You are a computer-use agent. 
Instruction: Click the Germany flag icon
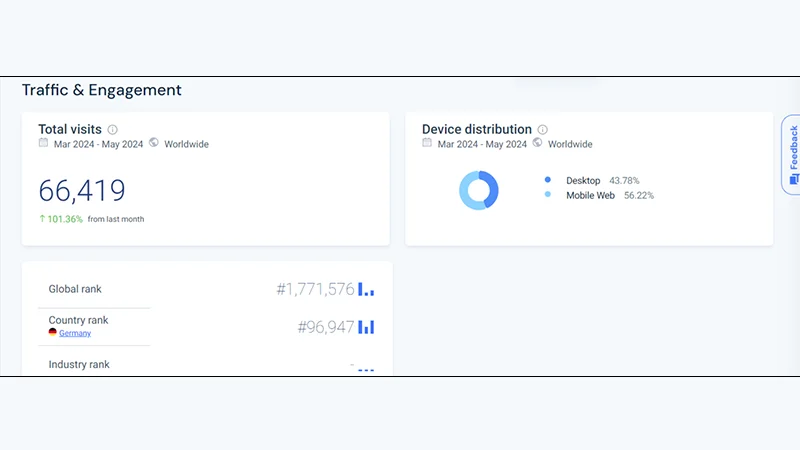(x=53, y=332)
